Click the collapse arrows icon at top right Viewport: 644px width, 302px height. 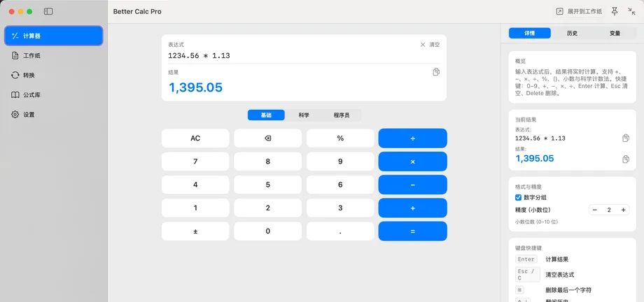tap(631, 11)
